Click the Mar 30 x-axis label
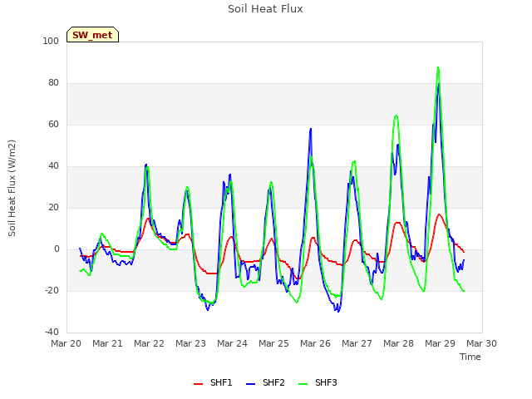Viewport: 532px width, 399px height. tap(482, 343)
